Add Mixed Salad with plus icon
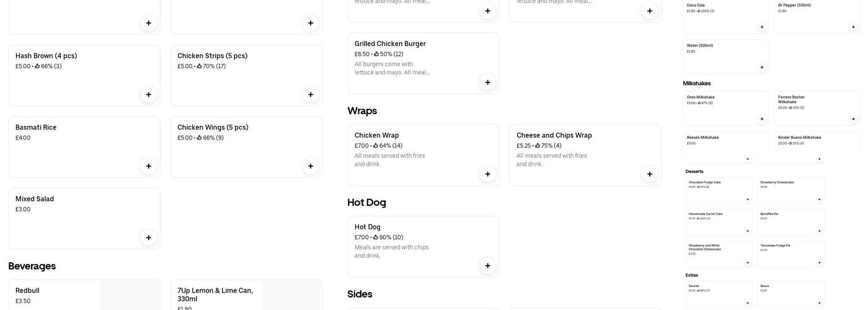Viewport: 868px width, 310px height. click(x=148, y=237)
